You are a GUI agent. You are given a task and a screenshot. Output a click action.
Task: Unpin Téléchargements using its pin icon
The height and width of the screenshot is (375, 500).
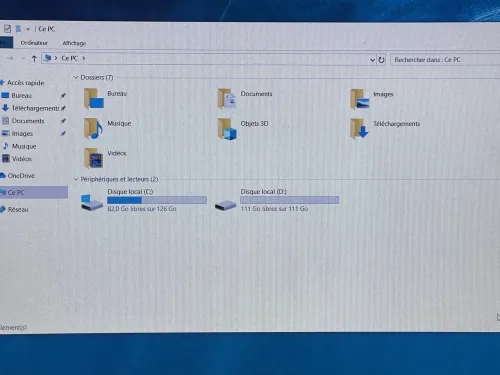click(63, 108)
